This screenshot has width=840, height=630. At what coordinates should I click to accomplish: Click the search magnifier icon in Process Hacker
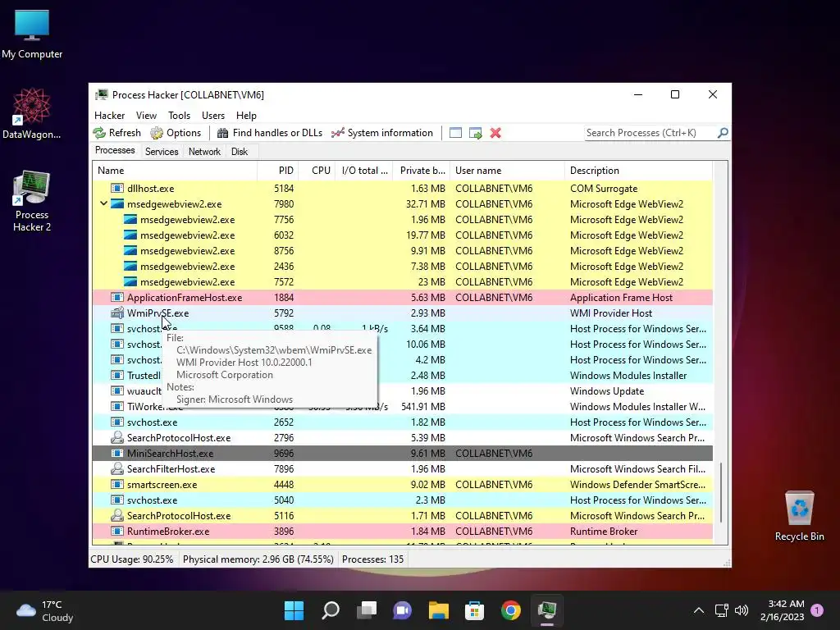pos(723,132)
